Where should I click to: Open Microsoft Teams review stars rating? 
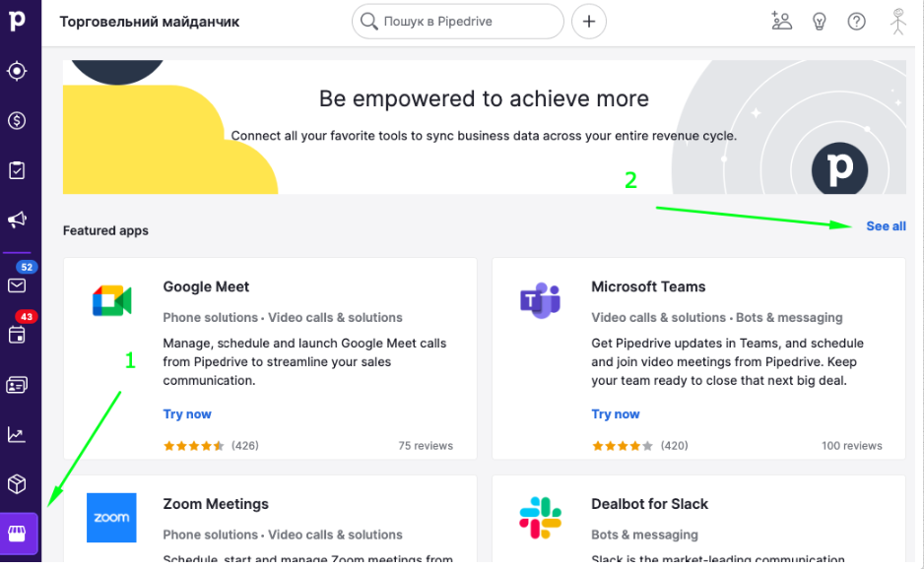click(622, 445)
